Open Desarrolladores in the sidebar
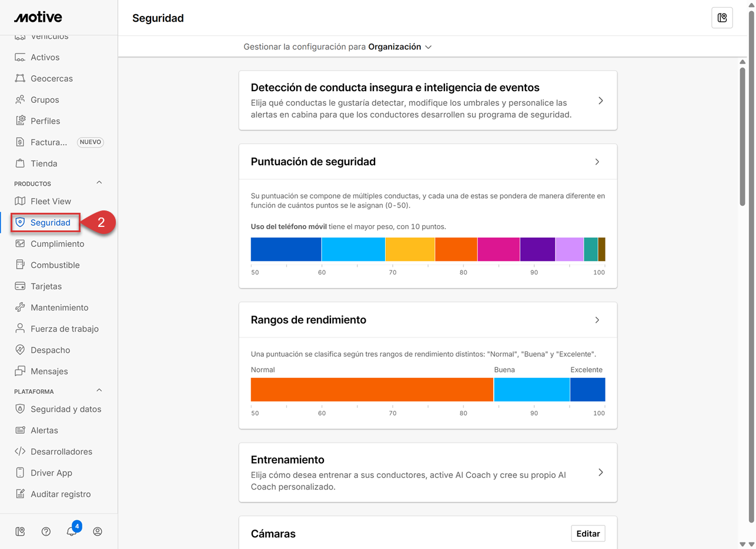This screenshot has height=549, width=756. point(61,451)
